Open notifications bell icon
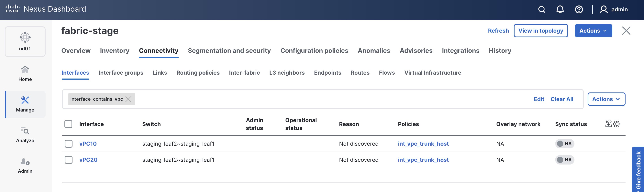This screenshot has width=644, height=192. tap(560, 9)
